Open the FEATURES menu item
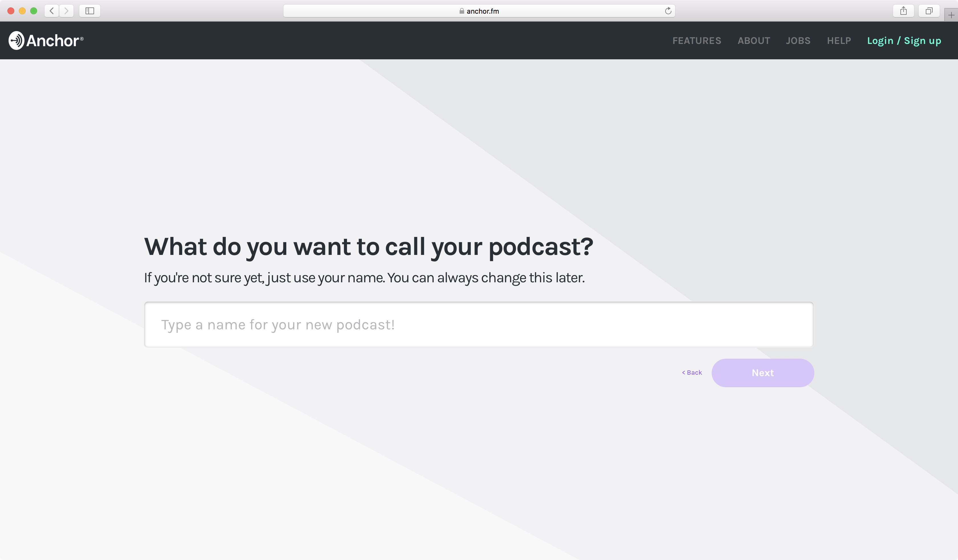Screen dimensions: 958x560 pos(697,41)
